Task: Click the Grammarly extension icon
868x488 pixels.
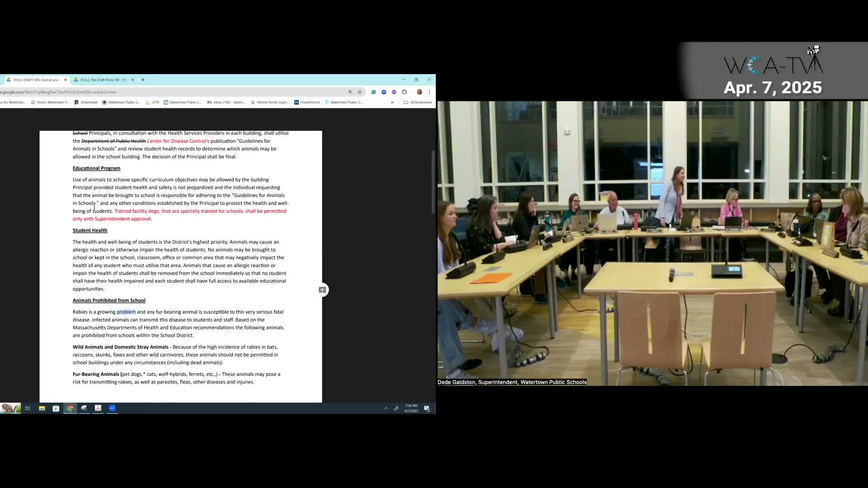Action: [x=373, y=92]
